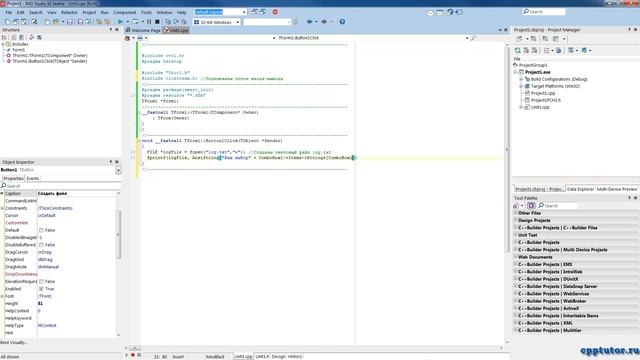The image size is (640, 360).
Task: Click the macro record red dot icon
Action: click(x=133, y=355)
